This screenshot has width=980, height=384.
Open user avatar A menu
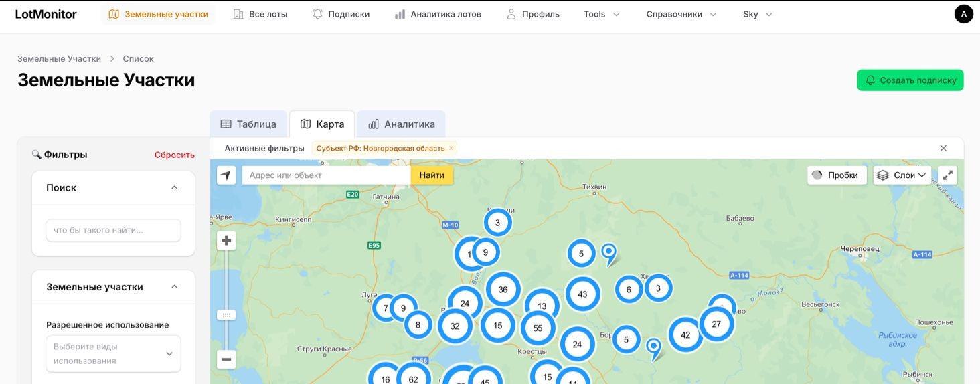963,14
